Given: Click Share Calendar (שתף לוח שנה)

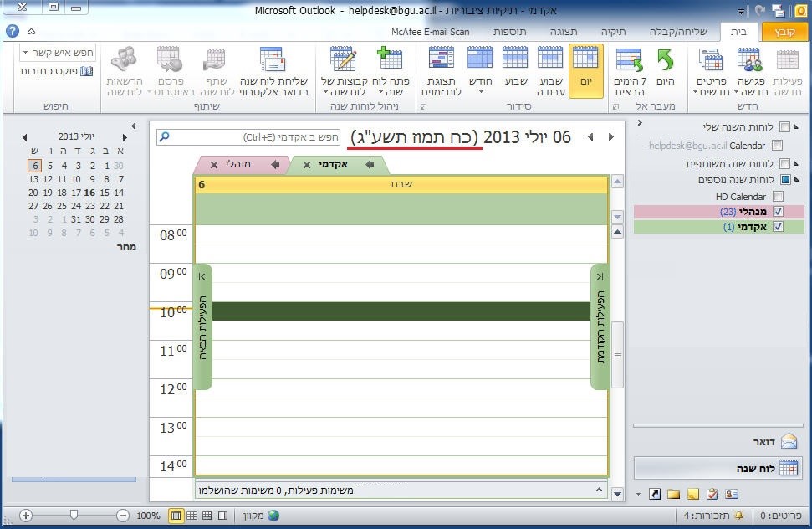Looking at the screenshot, I should (217, 71).
